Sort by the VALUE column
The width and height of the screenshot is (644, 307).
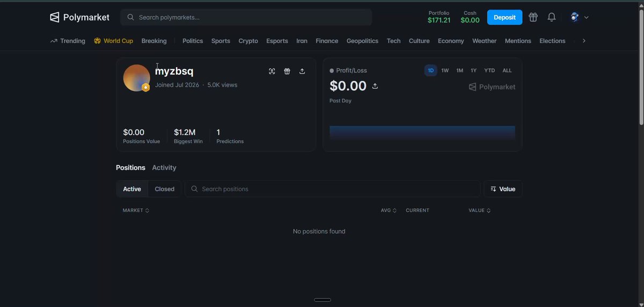(479, 210)
